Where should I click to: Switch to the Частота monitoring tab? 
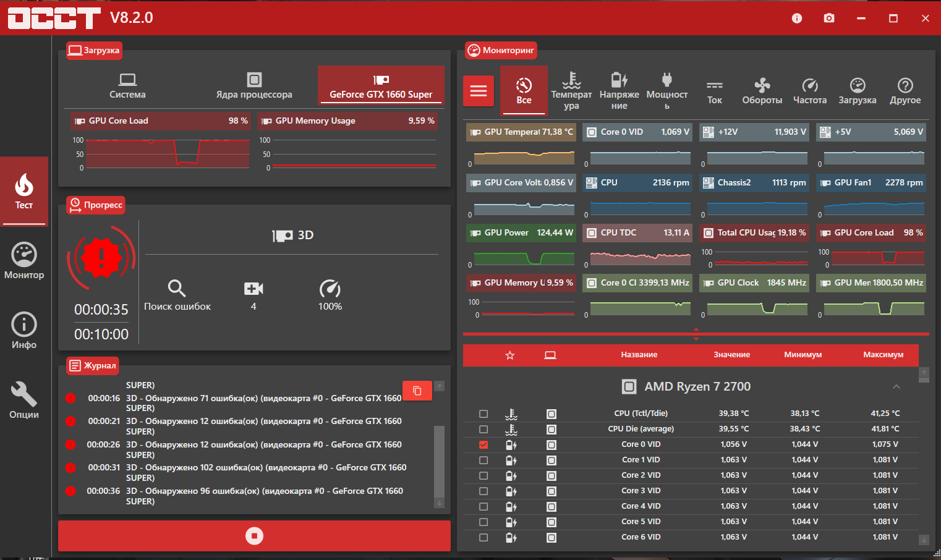[809, 91]
